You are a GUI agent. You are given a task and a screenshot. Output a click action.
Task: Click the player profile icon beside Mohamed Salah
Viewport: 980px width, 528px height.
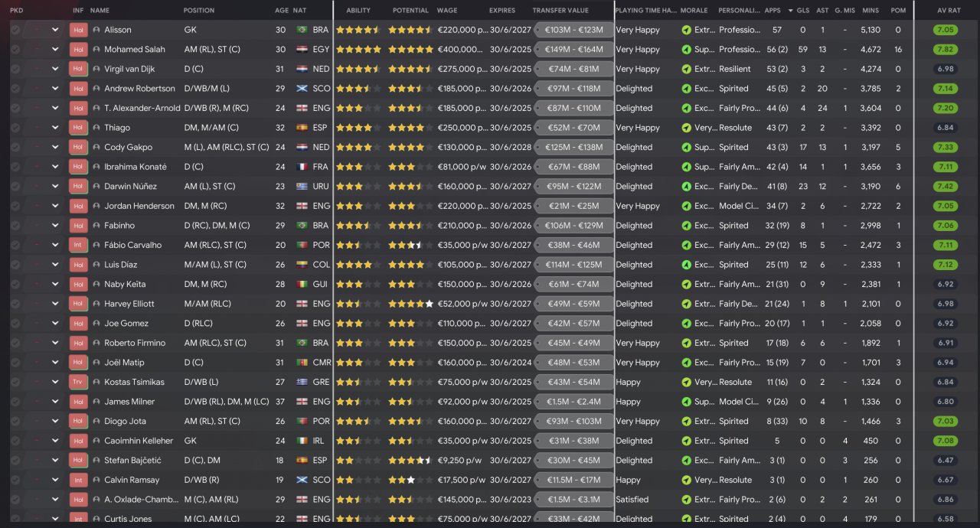96,50
